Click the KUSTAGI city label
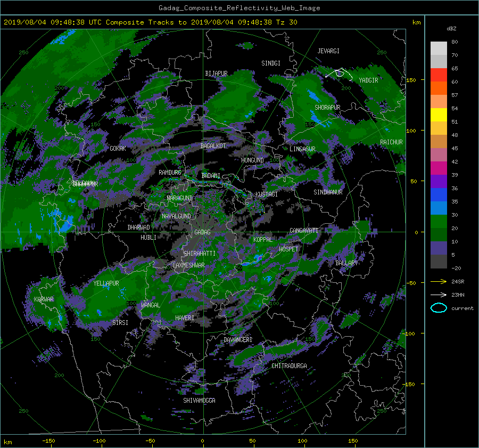 tap(267, 194)
